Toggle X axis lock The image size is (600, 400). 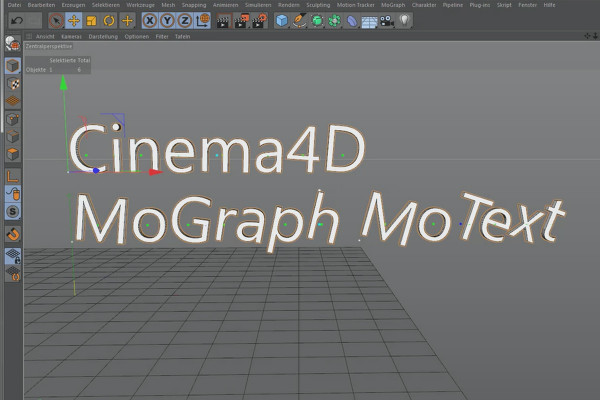pyautogui.click(x=150, y=21)
